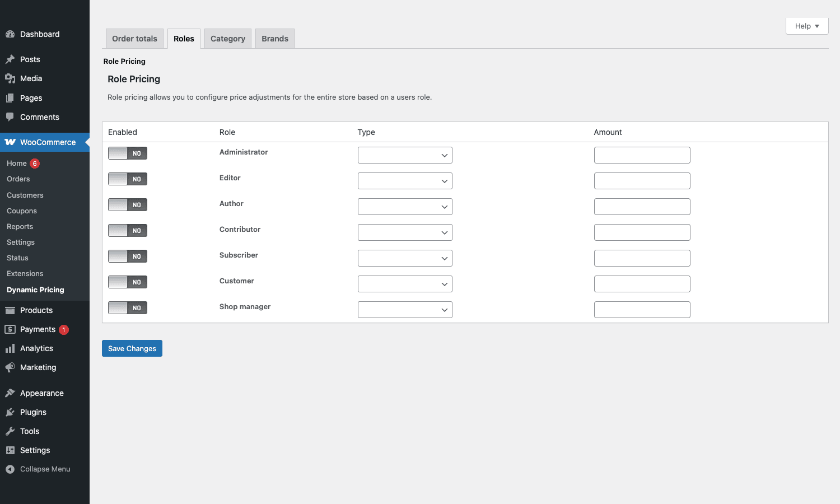Screen dimensions: 840x504
Task: Click the red 1 badge on Payments
Action: point(64,330)
